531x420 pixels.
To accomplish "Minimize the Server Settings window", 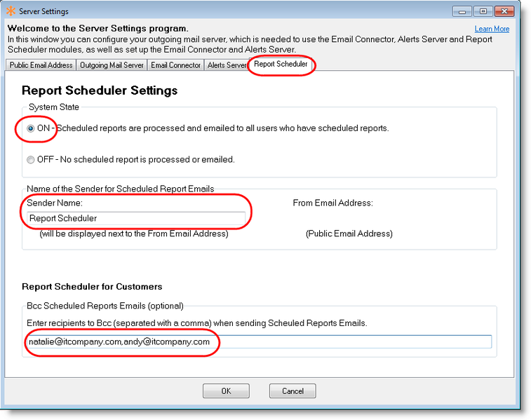I will tap(462, 11).
